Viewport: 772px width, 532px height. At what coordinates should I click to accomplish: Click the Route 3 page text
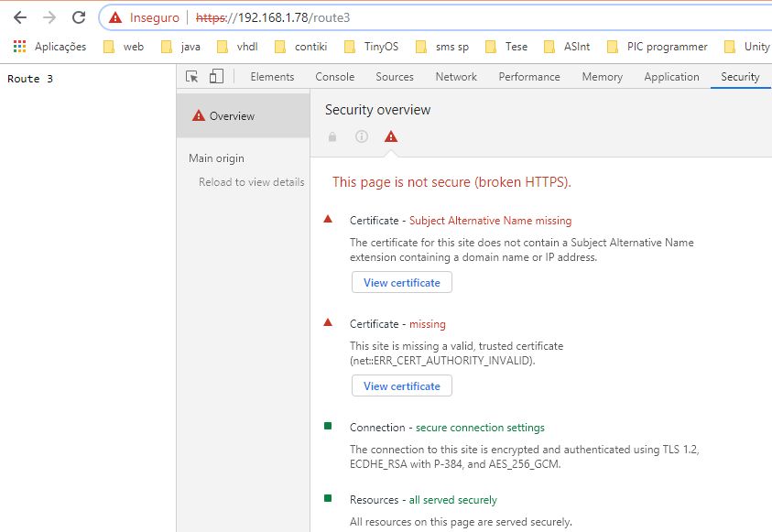(30, 79)
